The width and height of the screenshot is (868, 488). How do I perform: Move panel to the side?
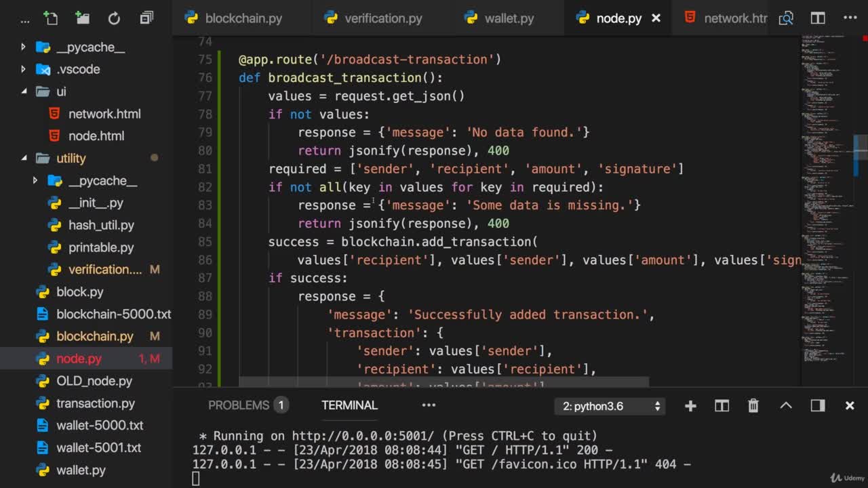point(818,405)
